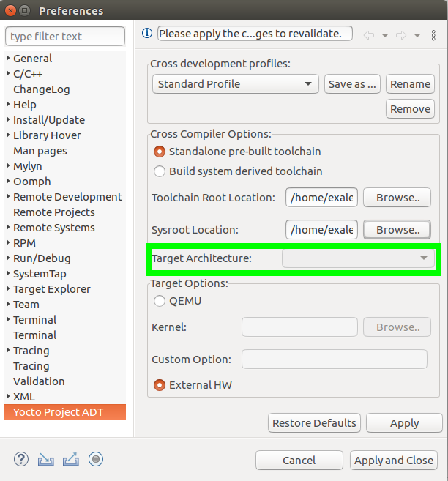This screenshot has height=481, width=448.
Task: Browse for Sysroot Location
Action: coord(397,229)
